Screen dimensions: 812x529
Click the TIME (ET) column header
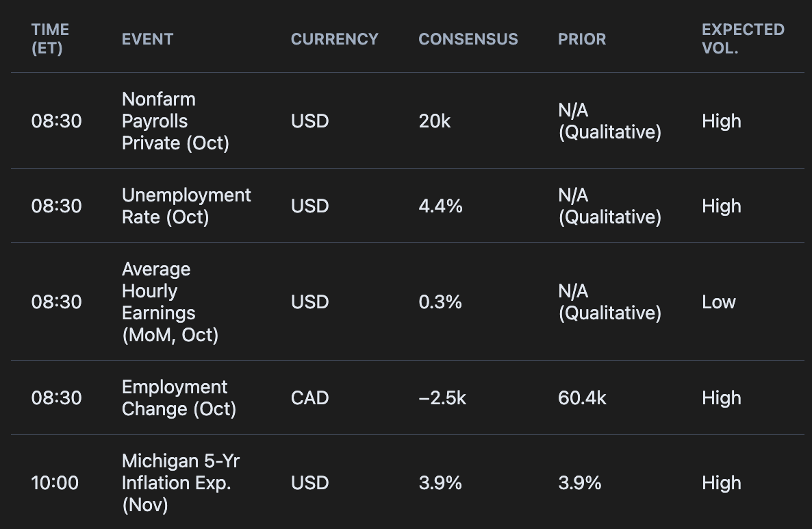[50, 39]
